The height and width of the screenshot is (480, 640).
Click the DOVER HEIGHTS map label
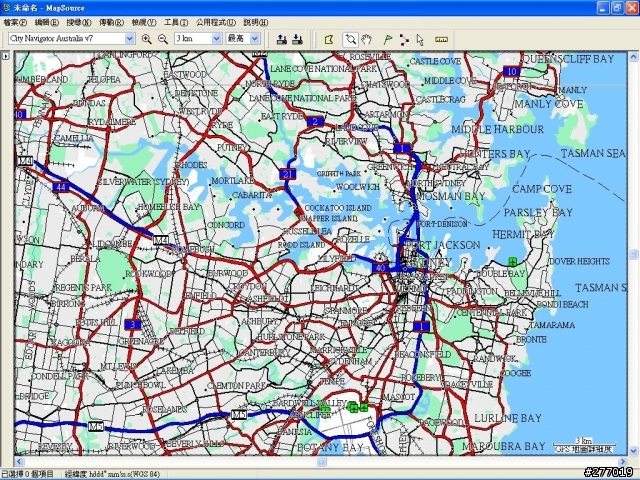click(580, 261)
